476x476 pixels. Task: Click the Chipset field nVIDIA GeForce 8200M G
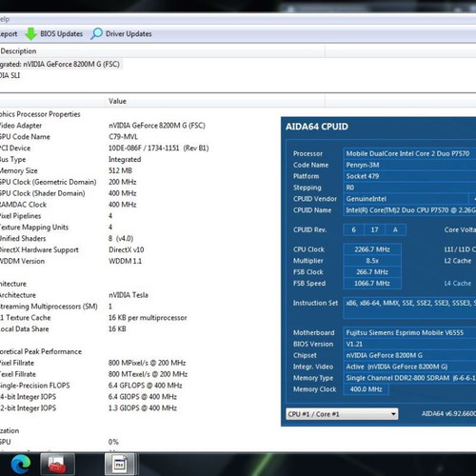pos(409,355)
